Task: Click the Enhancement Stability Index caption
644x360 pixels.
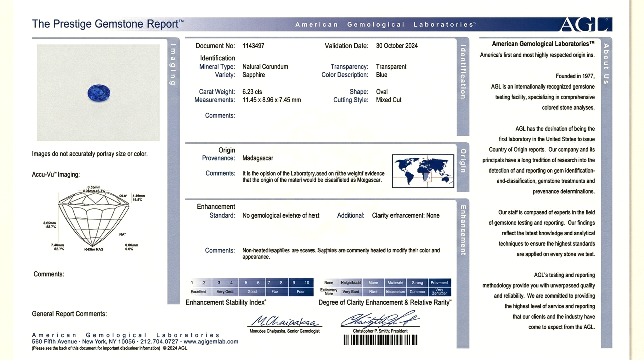Action: point(226,302)
